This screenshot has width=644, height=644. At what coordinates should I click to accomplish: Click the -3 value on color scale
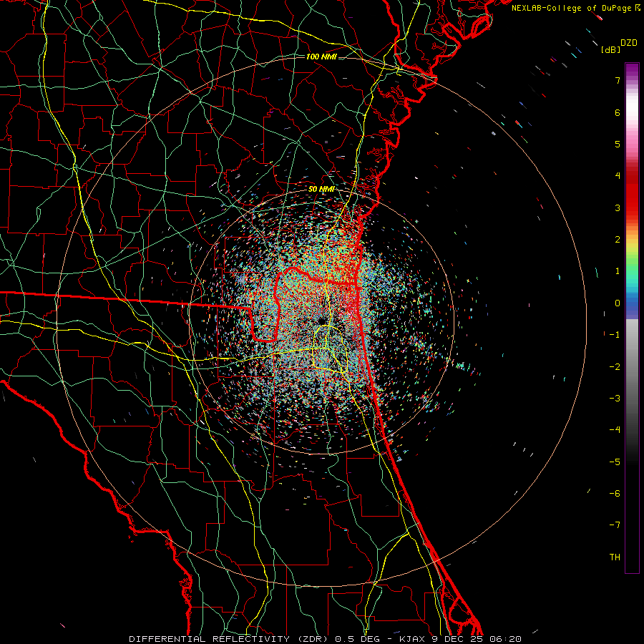[x=615, y=399]
